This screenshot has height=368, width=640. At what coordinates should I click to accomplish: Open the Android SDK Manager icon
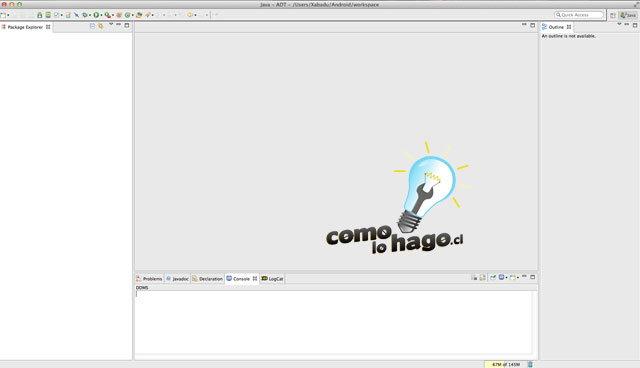pos(40,15)
